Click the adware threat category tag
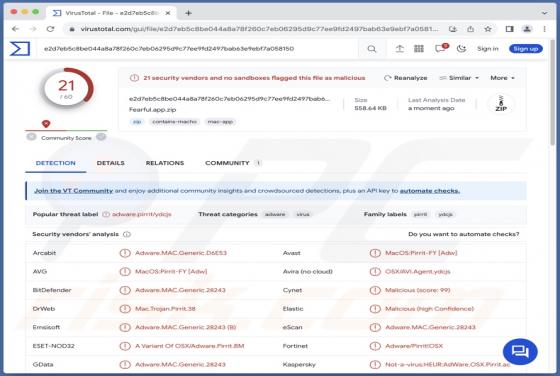 [275, 214]
